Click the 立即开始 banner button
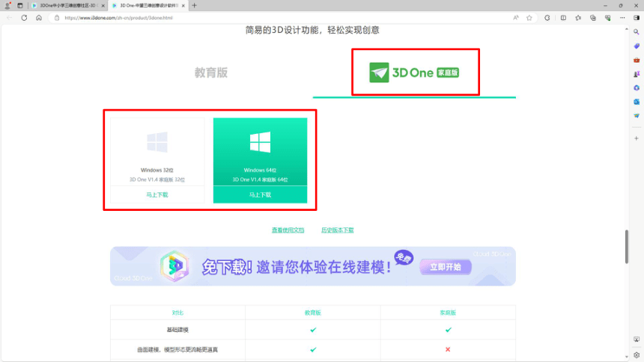 [446, 267]
